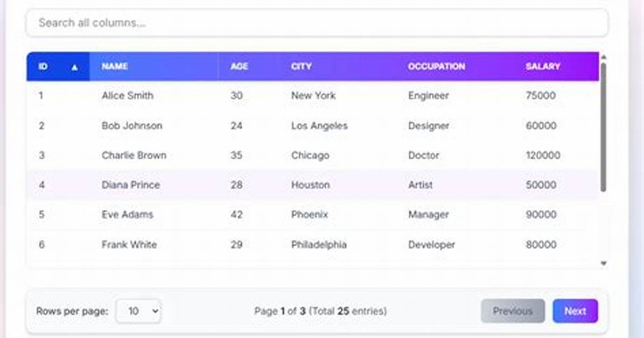Viewport: 644px width, 338px height.
Task: Click the 50000 salary value
Action: pos(541,185)
